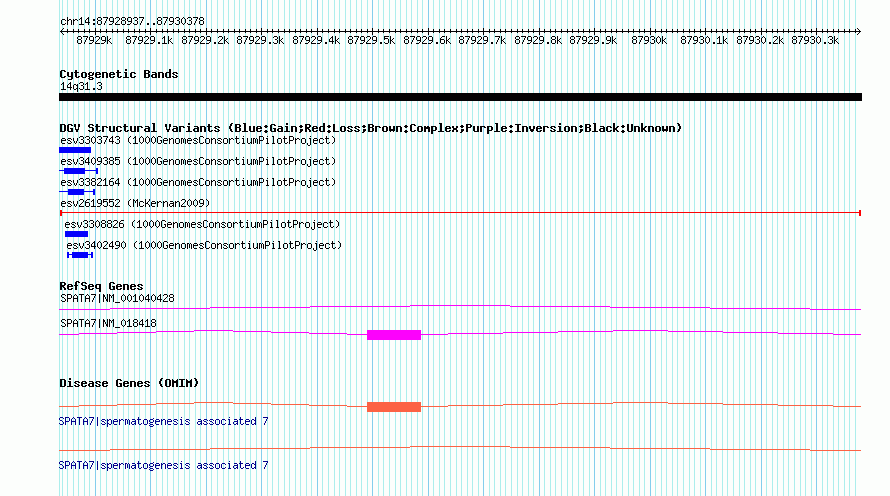Open variant esv3382164 label
Viewport: 890px width, 496px height.
[198, 182]
